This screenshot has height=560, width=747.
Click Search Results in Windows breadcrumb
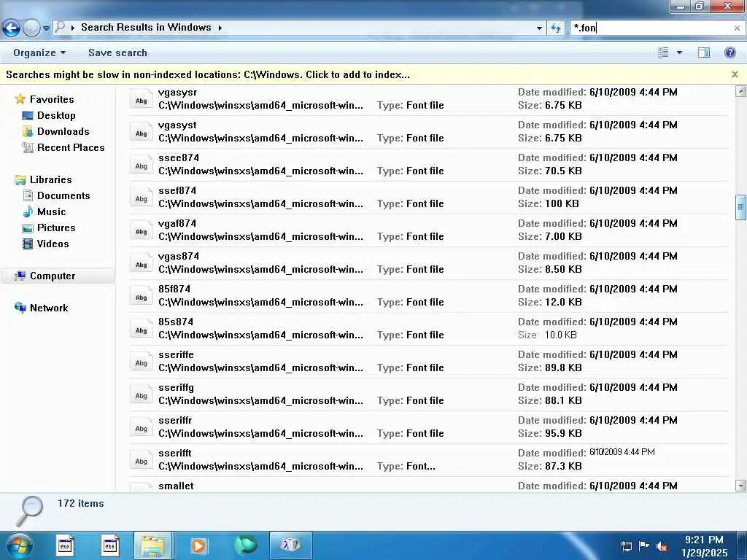146,27
